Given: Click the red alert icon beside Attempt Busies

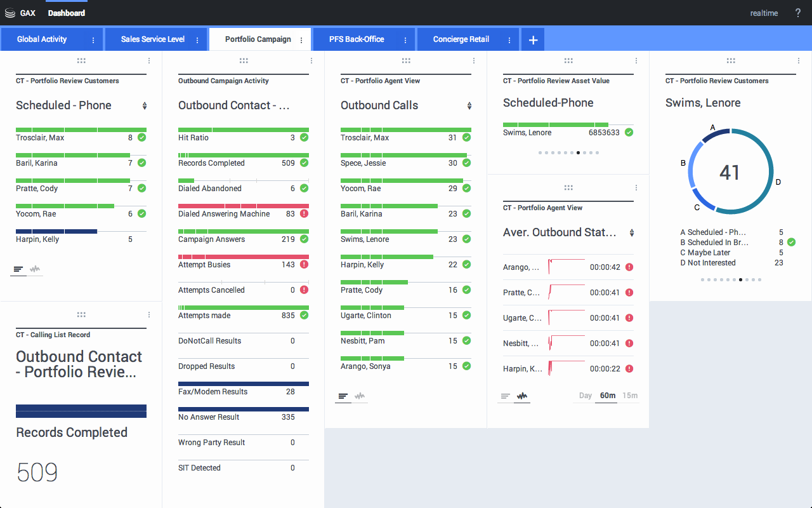Looking at the screenshot, I should (304, 265).
